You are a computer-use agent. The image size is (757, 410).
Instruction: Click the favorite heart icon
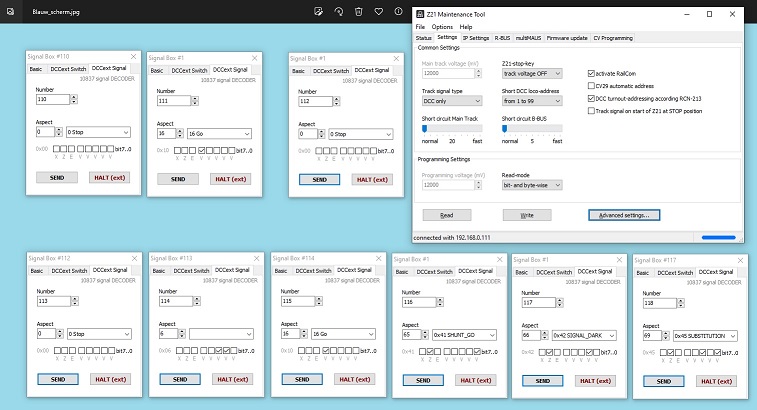pyautogui.click(x=378, y=12)
